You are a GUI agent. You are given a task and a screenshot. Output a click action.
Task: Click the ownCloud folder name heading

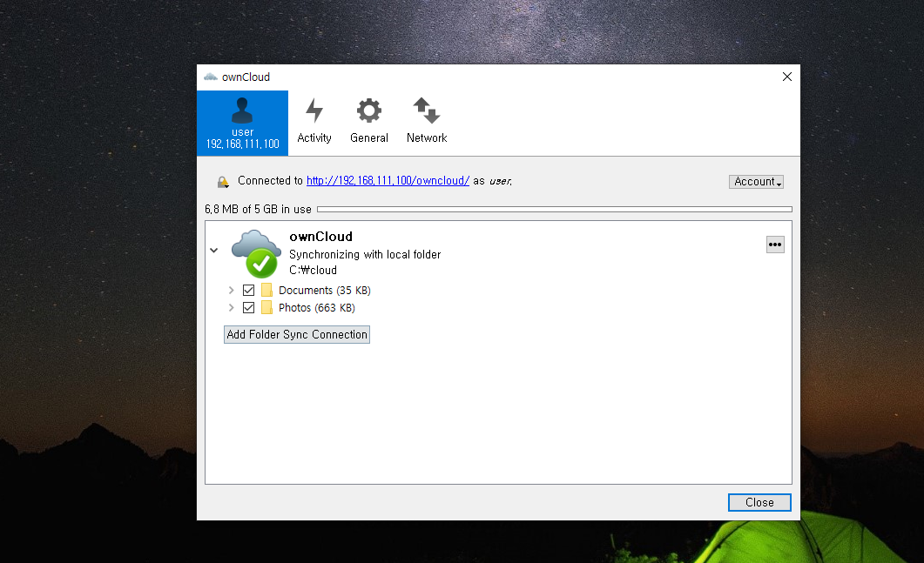pos(321,237)
